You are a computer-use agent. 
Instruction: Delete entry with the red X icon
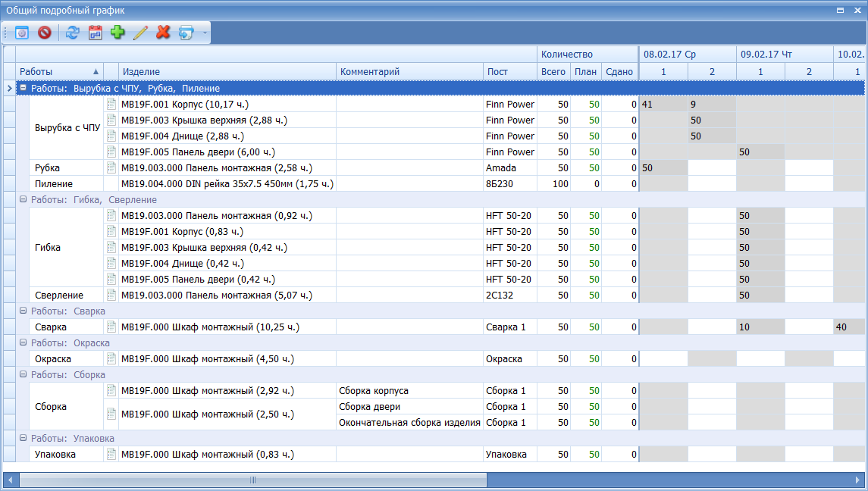163,33
